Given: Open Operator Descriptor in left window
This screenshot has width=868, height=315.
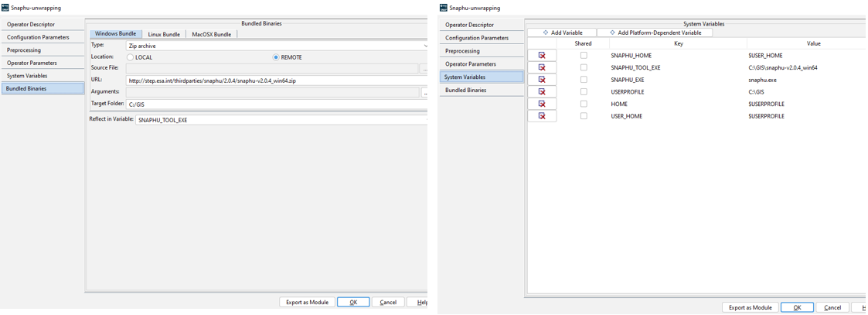Looking at the screenshot, I should 43,25.
